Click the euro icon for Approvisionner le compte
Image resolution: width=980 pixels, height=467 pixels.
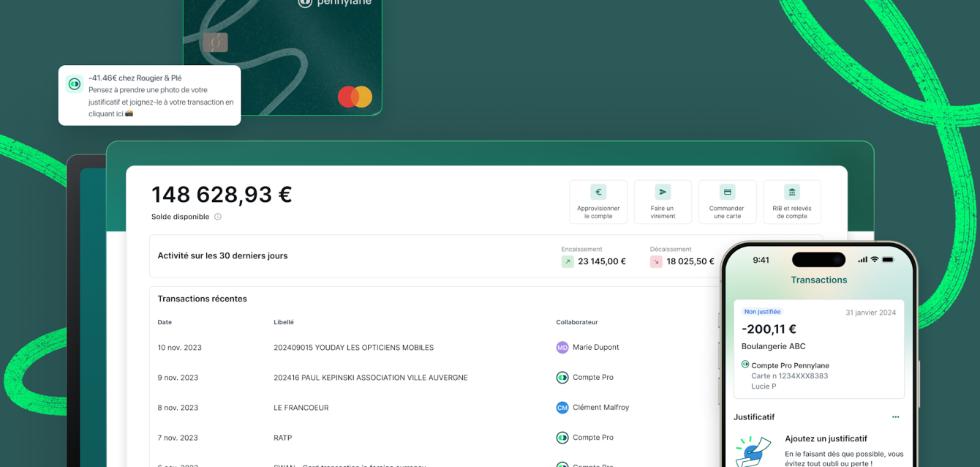598,193
